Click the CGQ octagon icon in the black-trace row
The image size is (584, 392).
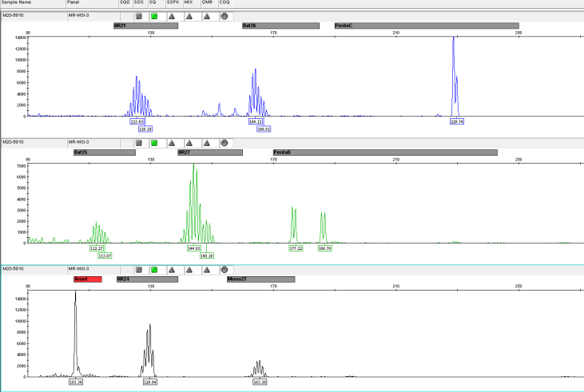224,270
